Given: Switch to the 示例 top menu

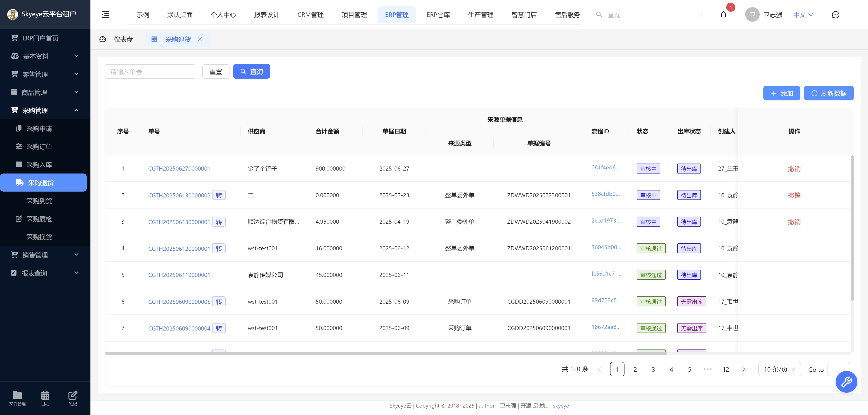Looking at the screenshot, I should [142, 15].
